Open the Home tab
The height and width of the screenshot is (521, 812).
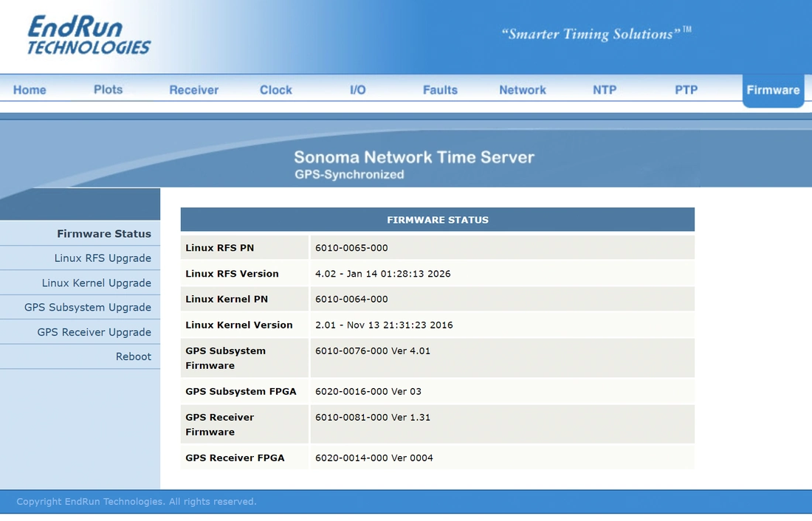tap(30, 89)
